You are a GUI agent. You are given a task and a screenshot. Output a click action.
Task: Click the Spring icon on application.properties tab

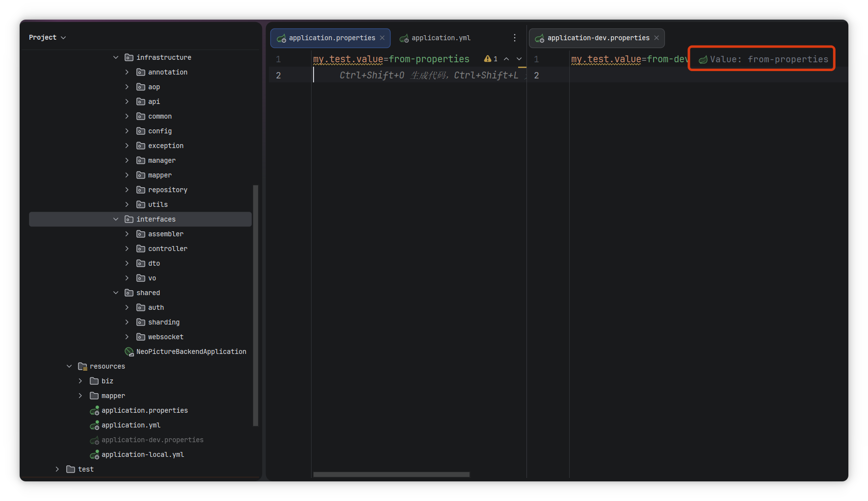[281, 38]
